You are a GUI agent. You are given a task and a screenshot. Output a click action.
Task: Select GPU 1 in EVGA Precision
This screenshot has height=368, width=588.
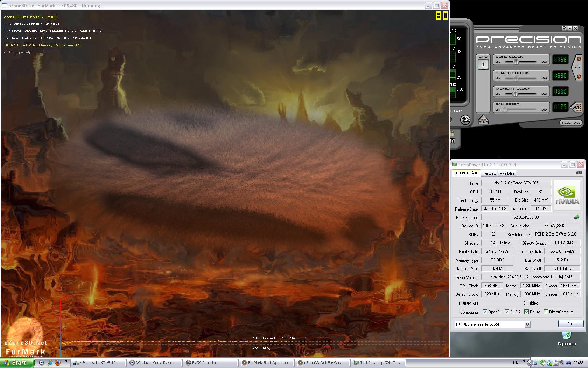pos(483,64)
